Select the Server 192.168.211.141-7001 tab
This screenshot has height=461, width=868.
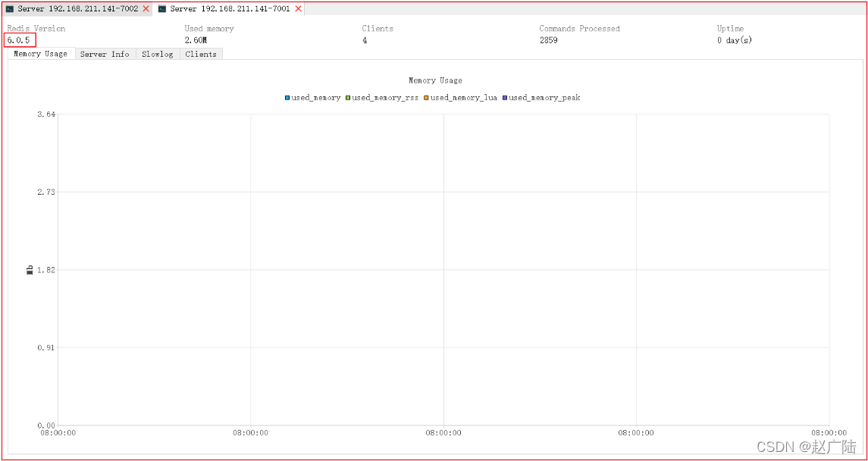click(x=229, y=9)
